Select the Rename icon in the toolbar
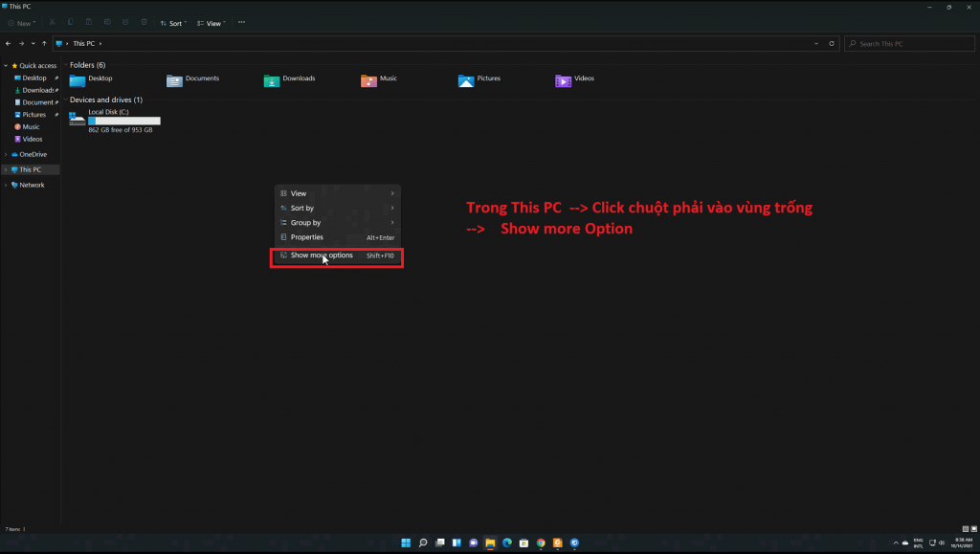This screenshot has height=554, width=980. click(x=107, y=22)
